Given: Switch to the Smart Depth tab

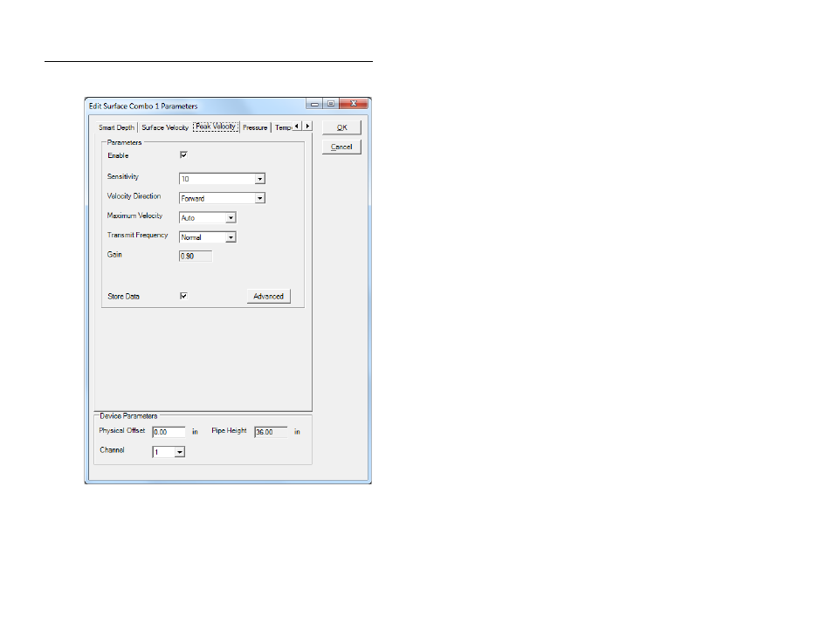Looking at the screenshot, I should 116,127.
